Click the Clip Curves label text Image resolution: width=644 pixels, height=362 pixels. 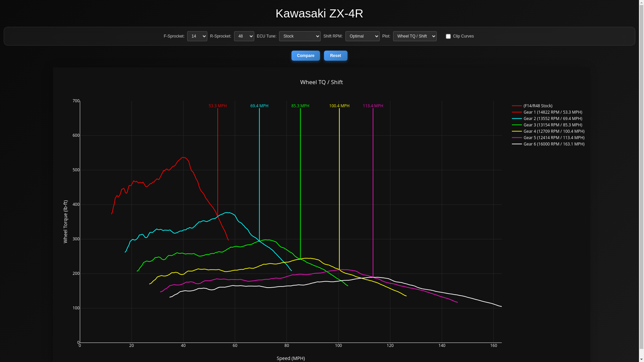tap(463, 36)
